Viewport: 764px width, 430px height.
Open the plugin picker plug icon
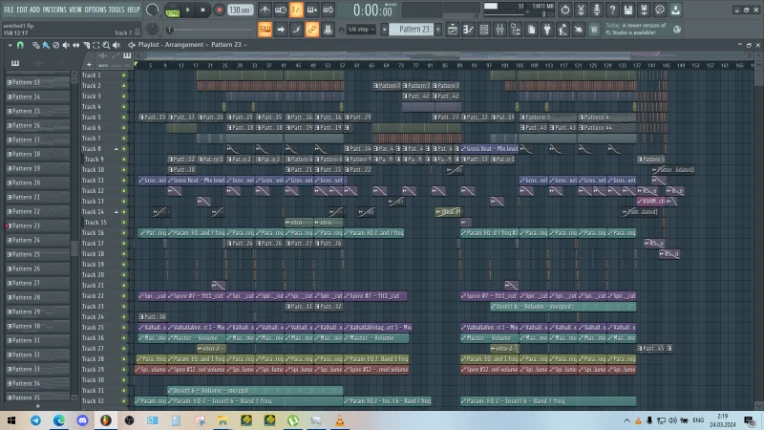click(547, 30)
